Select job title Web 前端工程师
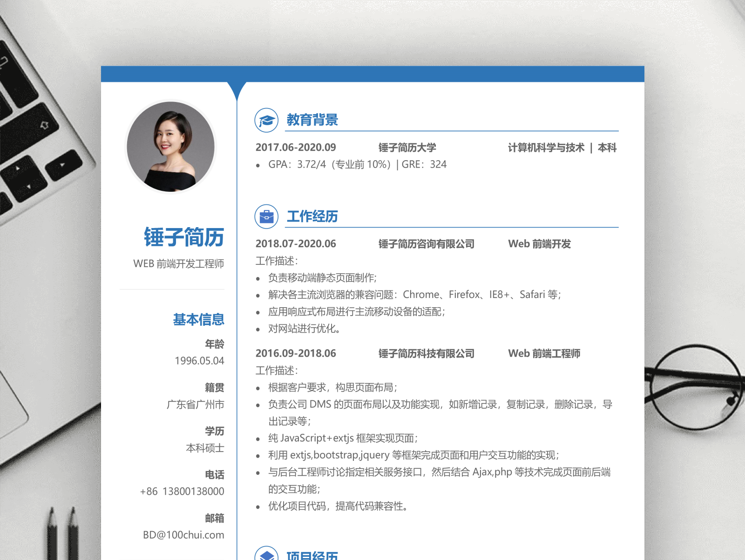Image resolution: width=745 pixels, height=560 pixels. pyautogui.click(x=544, y=353)
